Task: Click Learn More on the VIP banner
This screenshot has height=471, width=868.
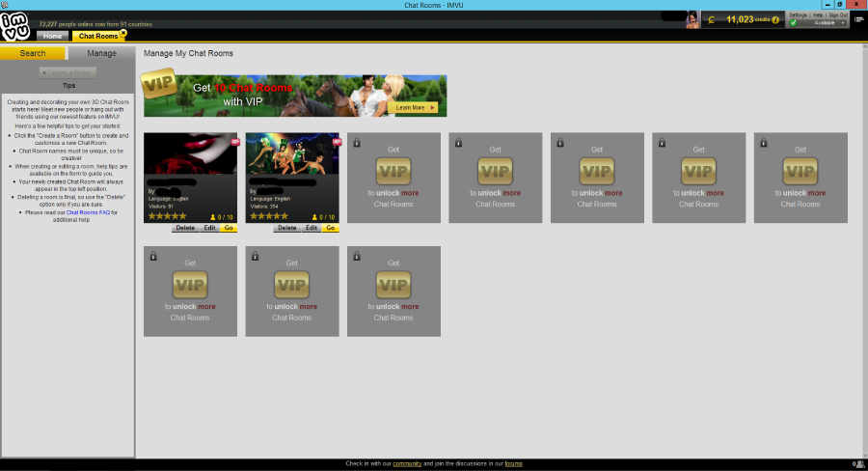Action: tap(413, 107)
